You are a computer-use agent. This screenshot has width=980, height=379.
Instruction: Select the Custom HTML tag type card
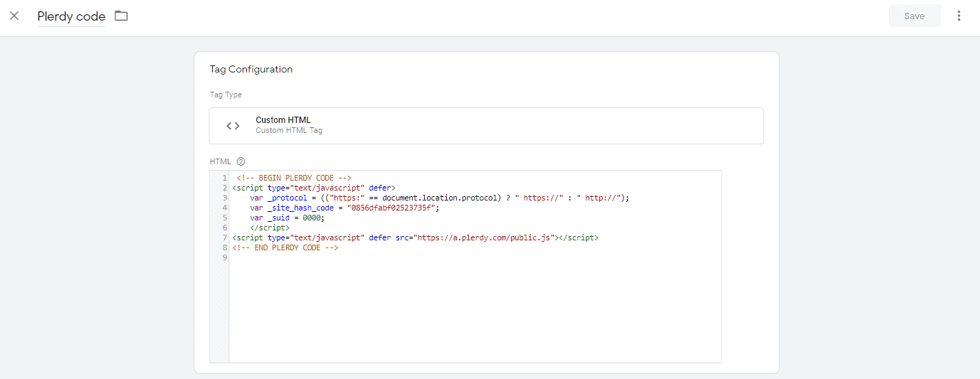pyautogui.click(x=486, y=126)
